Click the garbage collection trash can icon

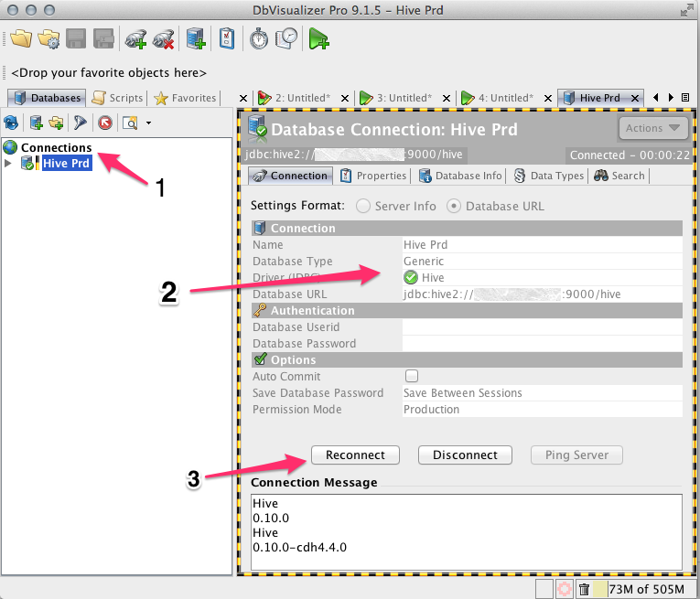pos(583,587)
